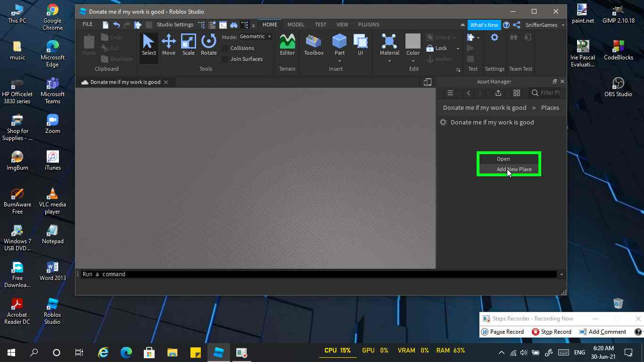
Task: Enable the Collisions checkbox
Action: pos(225,48)
